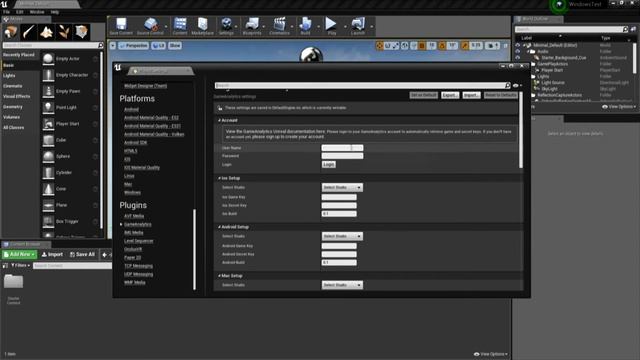Toggle visibility of Starter_Background_Cue
The width and height of the screenshot is (640, 360).
click(518, 58)
